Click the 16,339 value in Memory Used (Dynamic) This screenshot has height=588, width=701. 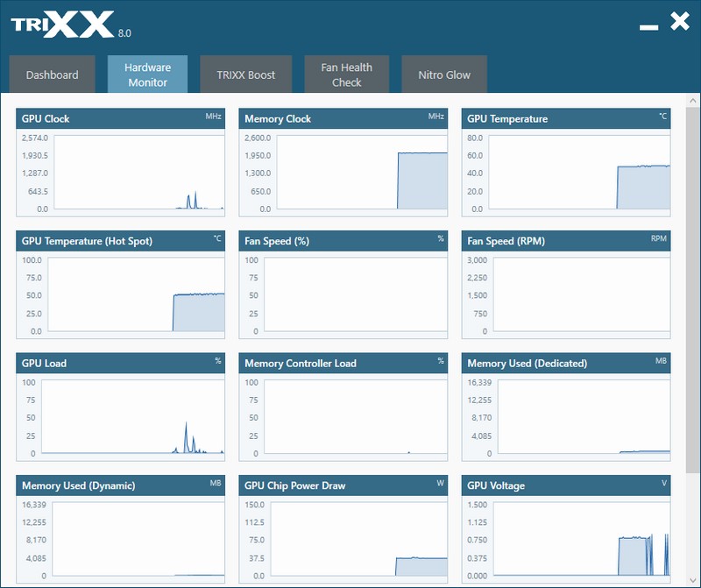pyautogui.click(x=34, y=505)
